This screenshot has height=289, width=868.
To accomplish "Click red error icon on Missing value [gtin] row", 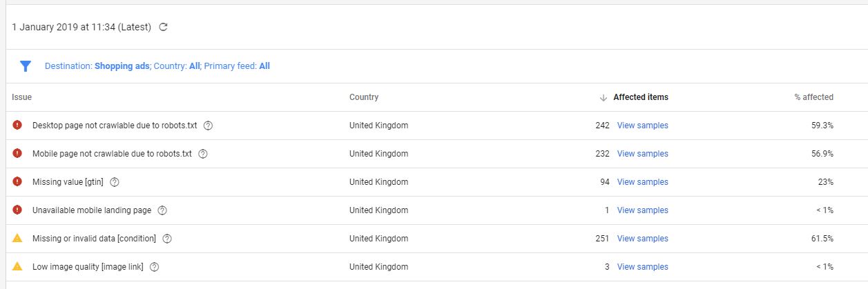I will tap(17, 181).
